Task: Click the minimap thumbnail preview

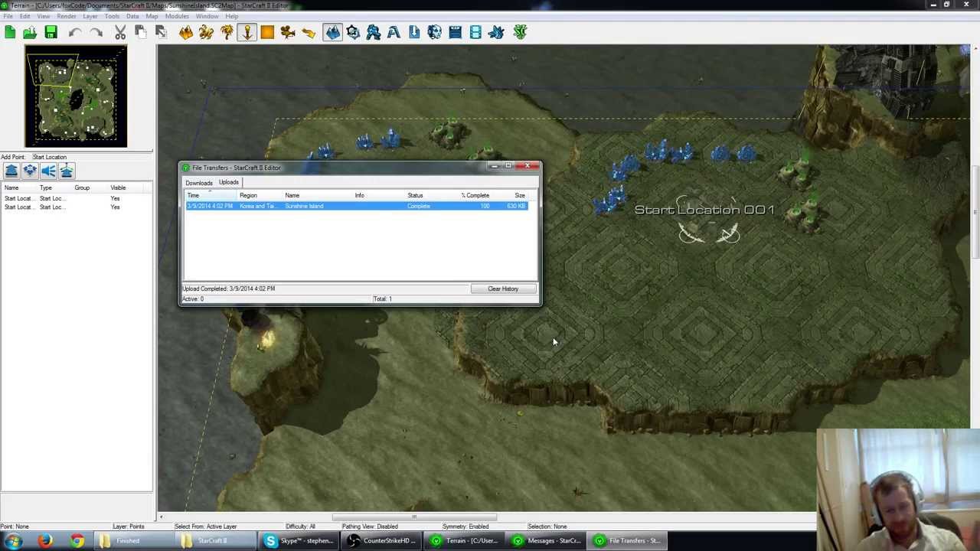Action: point(75,96)
